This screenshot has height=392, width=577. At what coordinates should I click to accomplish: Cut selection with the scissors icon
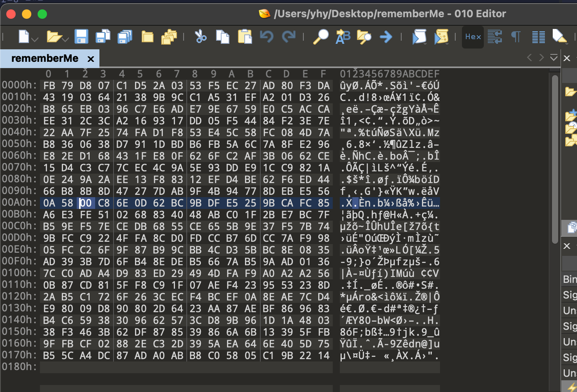201,37
